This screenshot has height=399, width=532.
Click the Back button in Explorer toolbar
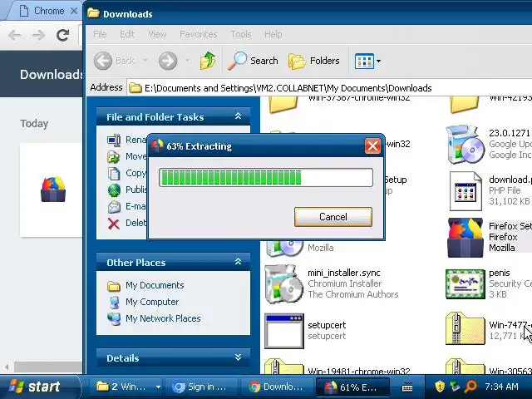coord(115,61)
